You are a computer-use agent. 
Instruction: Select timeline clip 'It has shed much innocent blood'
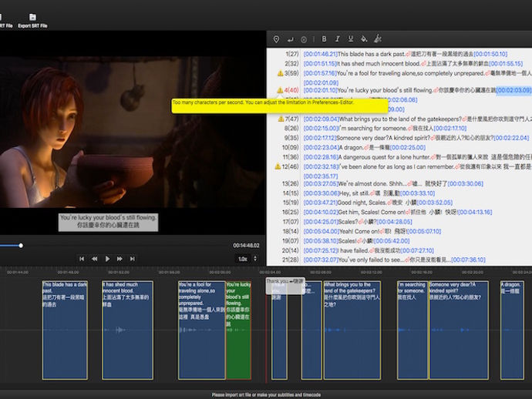(127, 330)
